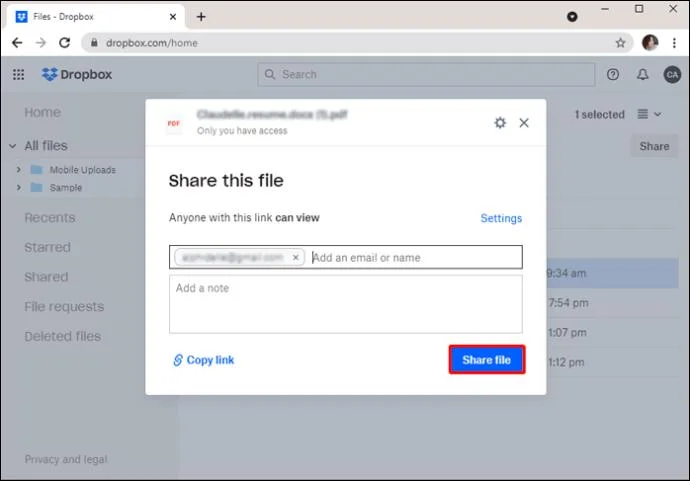Select the Files - Dropbox tab
The image size is (690, 481).
coord(96,17)
